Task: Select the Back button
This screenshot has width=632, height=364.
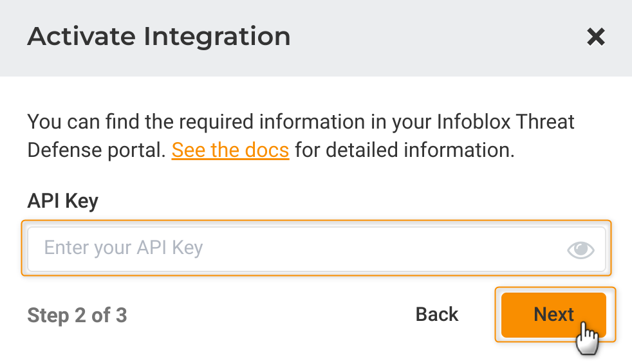Action: [x=437, y=314]
